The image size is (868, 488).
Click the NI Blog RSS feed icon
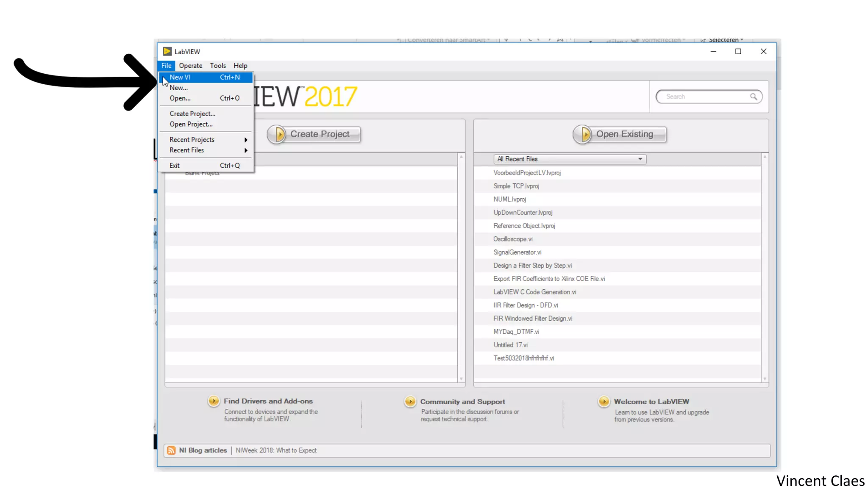point(171,450)
